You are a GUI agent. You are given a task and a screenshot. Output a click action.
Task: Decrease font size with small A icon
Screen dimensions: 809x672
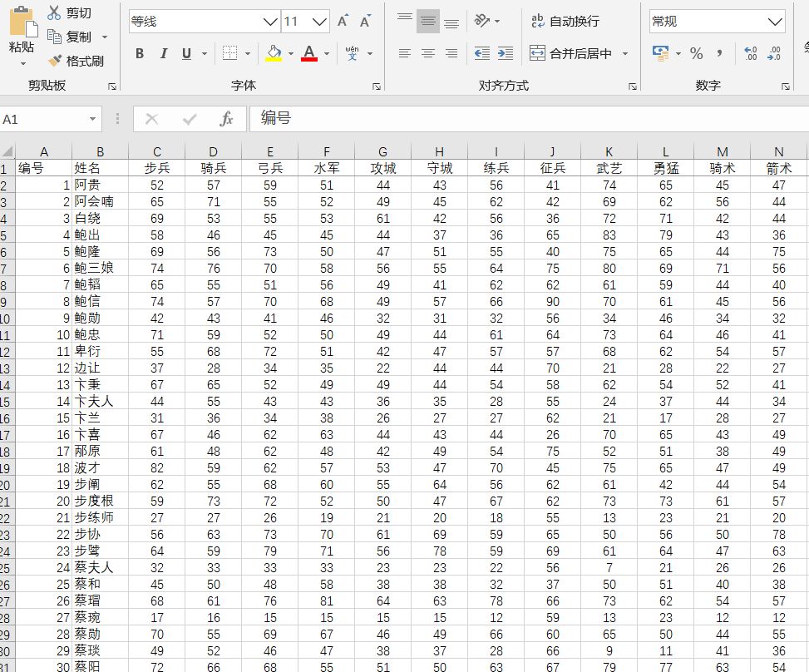[x=365, y=21]
